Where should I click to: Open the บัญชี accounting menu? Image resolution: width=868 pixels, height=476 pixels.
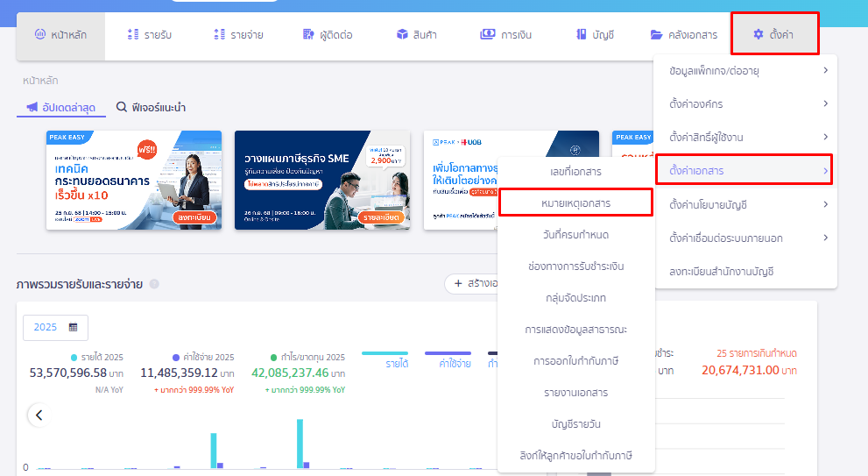[x=595, y=35]
